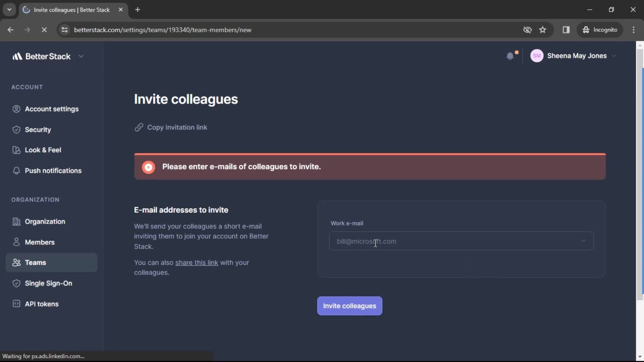Screen dimensions: 644x362
Task: Open a new browser tab
Action: (138, 10)
